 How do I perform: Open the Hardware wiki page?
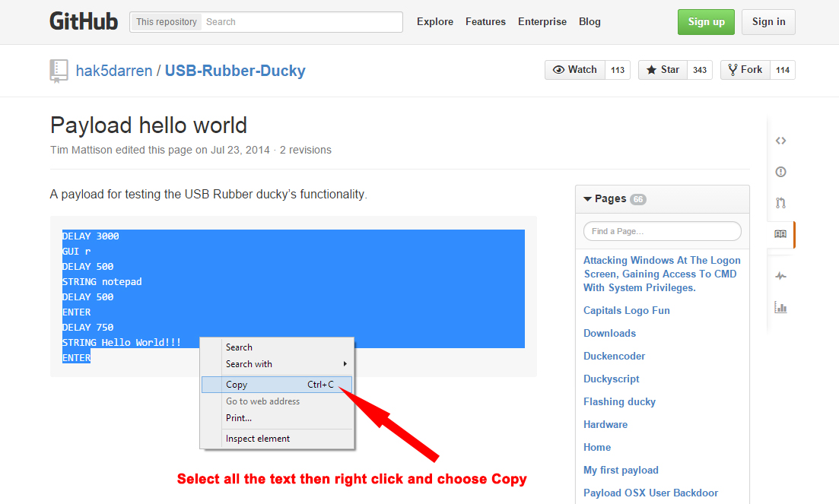(605, 424)
